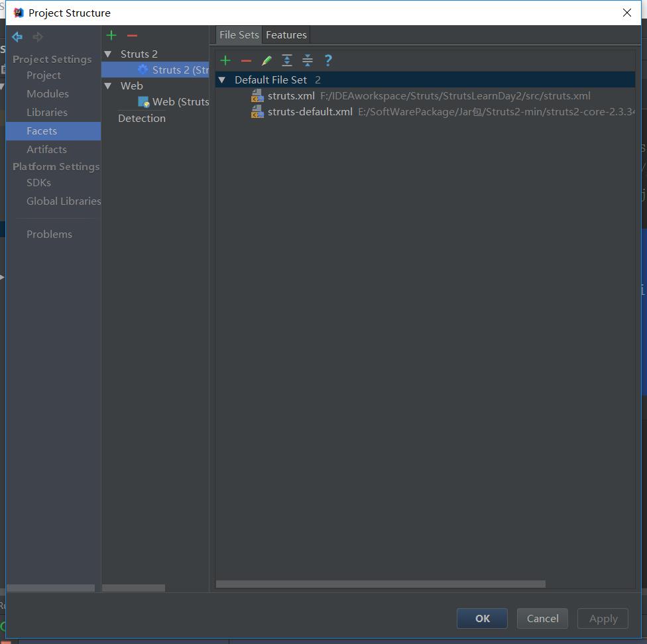The image size is (647, 644).
Task: Click the settings sidebar horizontal scrollbar
Action: click(x=50, y=588)
